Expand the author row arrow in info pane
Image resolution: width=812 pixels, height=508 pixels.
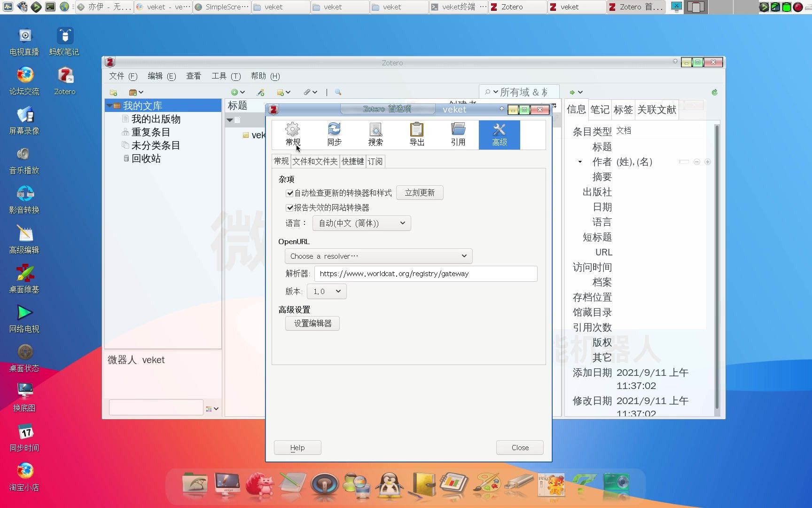tap(580, 162)
